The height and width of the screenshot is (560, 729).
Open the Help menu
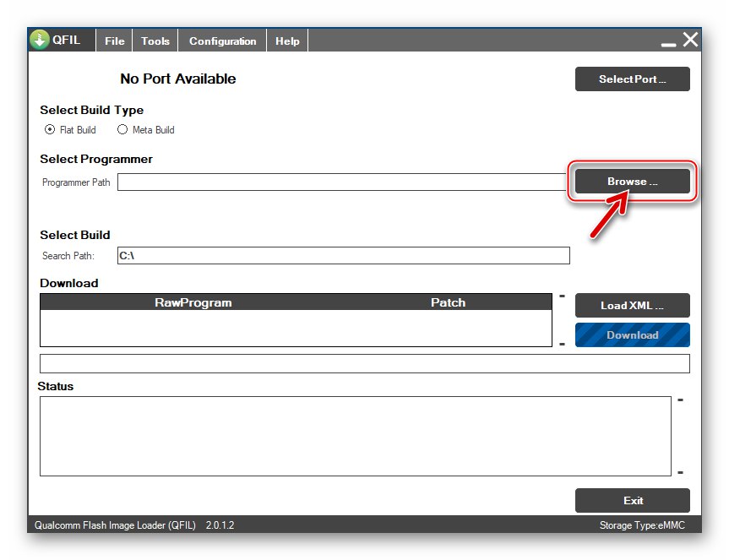coord(287,41)
